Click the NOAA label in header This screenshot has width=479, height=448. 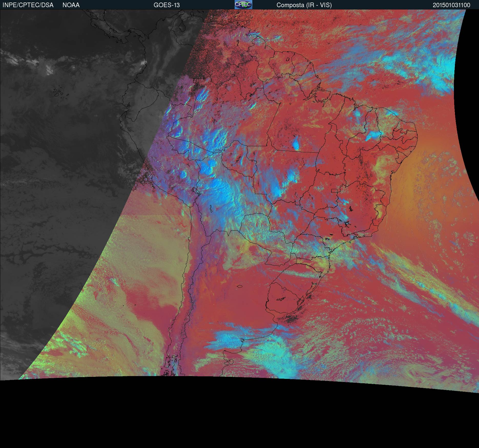[x=71, y=5]
